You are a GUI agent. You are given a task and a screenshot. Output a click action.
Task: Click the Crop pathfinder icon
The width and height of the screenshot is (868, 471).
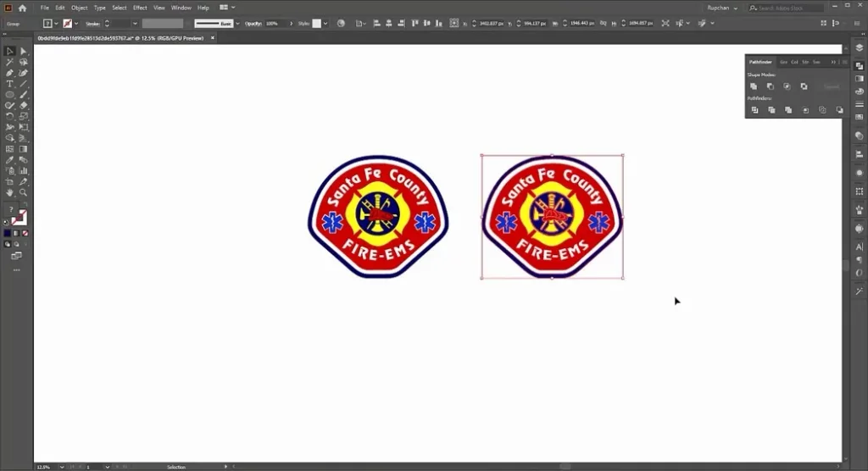(805, 110)
